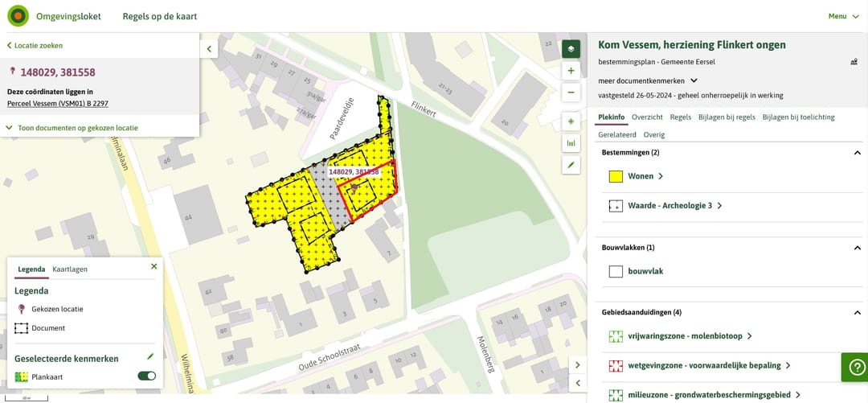Screen dimensions: 868x403
Task: Edit Geselecteerde kenmerken with pencil icon
Action: coord(150,357)
